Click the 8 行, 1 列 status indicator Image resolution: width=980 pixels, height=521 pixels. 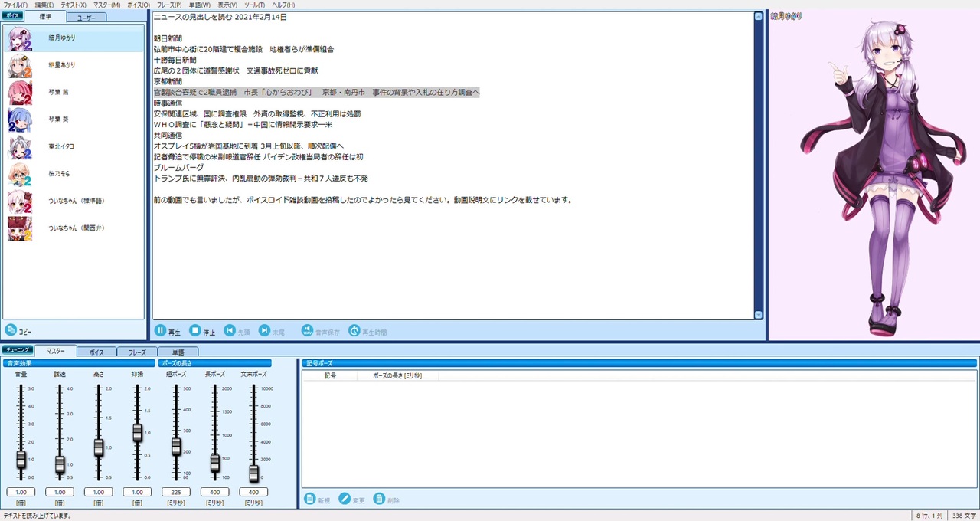pos(929,516)
